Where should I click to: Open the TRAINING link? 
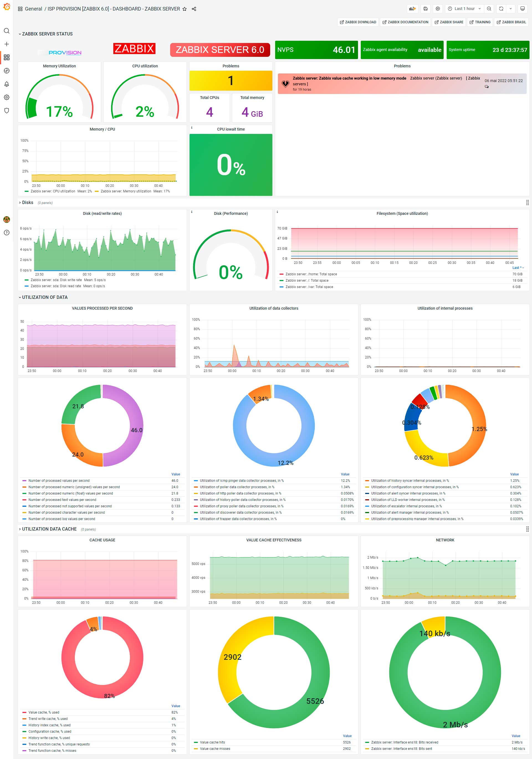tap(480, 22)
